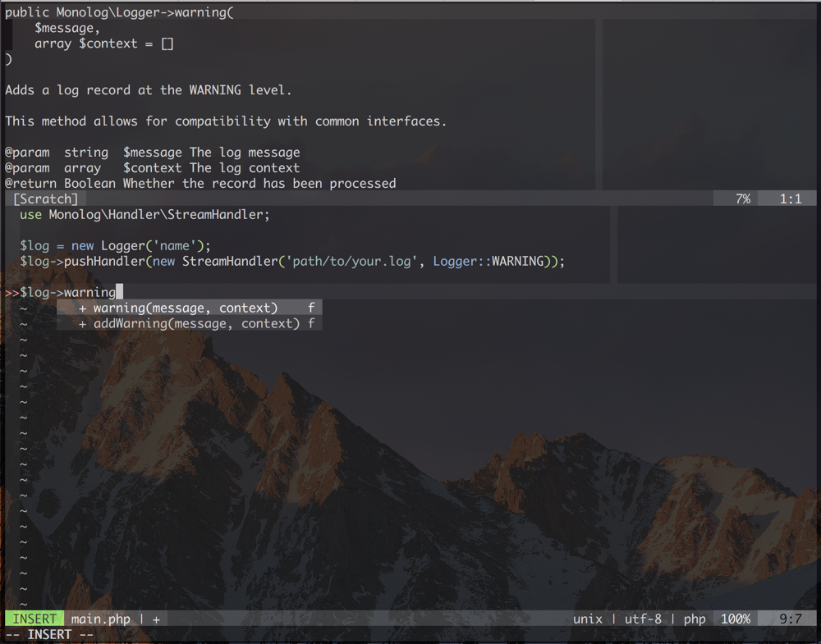The image size is (821, 644).
Task: Click the 9:7 cursor position indicator
Action: pyautogui.click(x=790, y=619)
